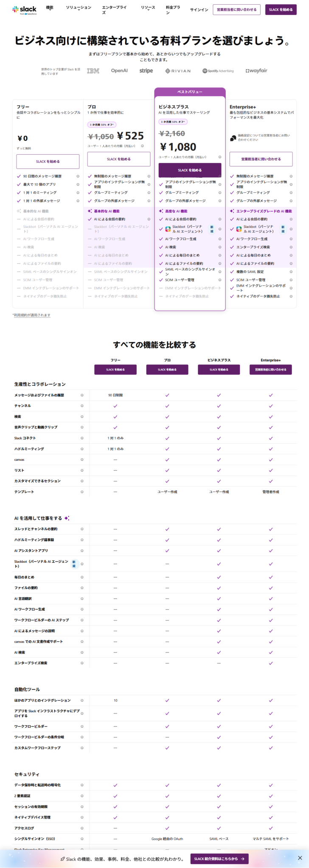Open info icon for 2 要素認証 row
The height and width of the screenshot is (868, 309).
pos(82,796)
